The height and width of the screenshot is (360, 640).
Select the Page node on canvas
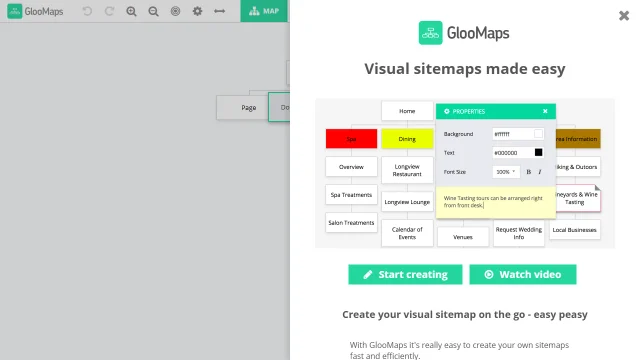pos(242,107)
